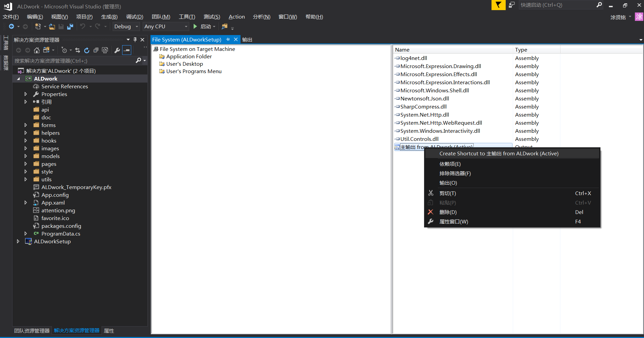Click the Navigate Backward arrow icon
Viewport: 644px width, 338px height.
[x=11, y=26]
